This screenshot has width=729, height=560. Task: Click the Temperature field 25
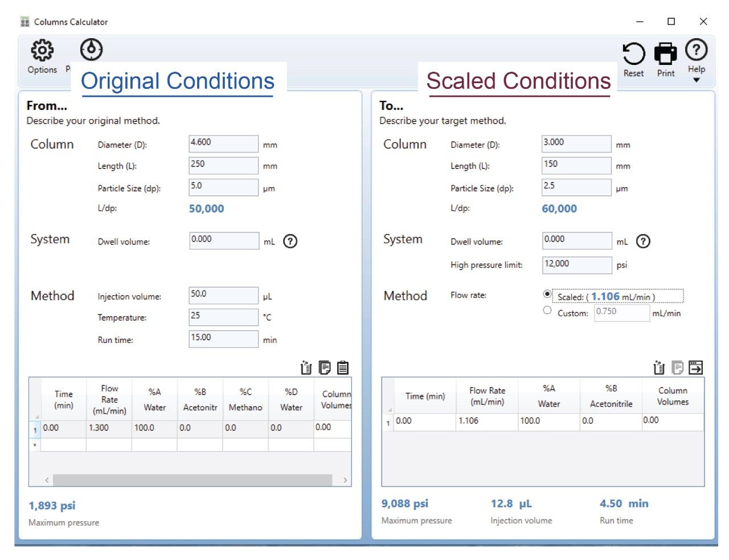click(x=224, y=317)
